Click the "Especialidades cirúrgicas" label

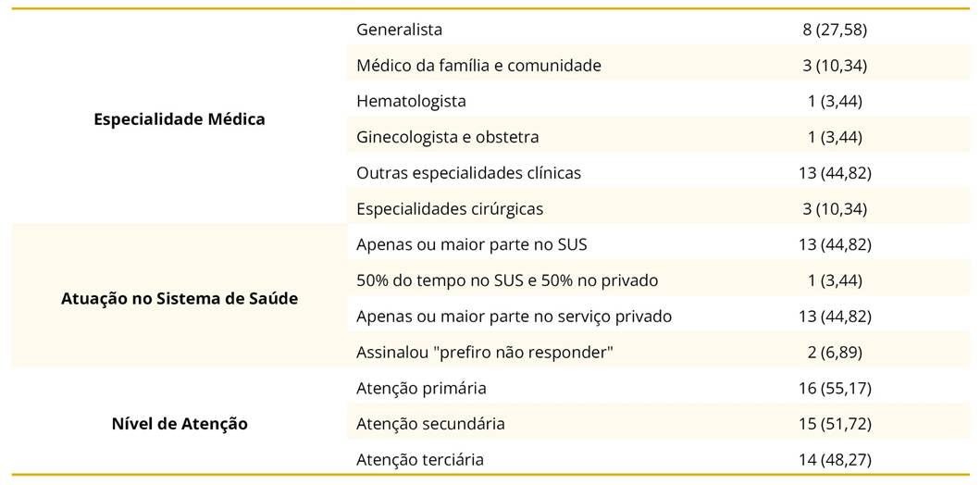[450, 209]
